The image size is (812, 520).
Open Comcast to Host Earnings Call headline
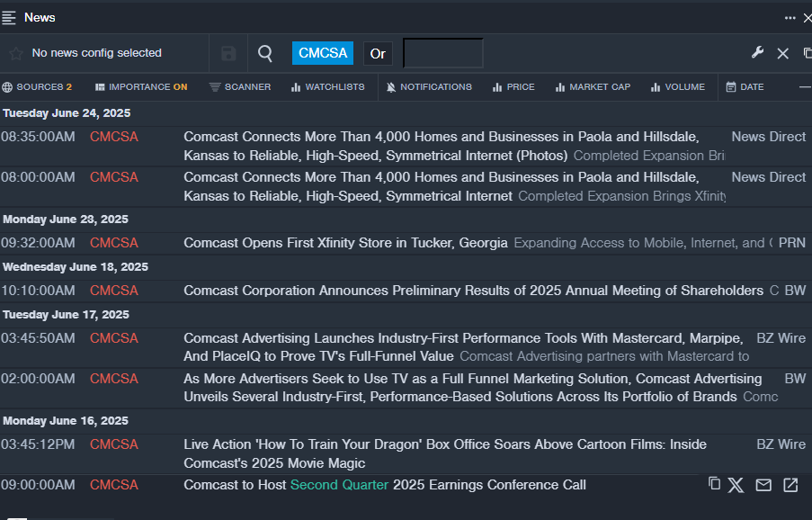(x=385, y=485)
